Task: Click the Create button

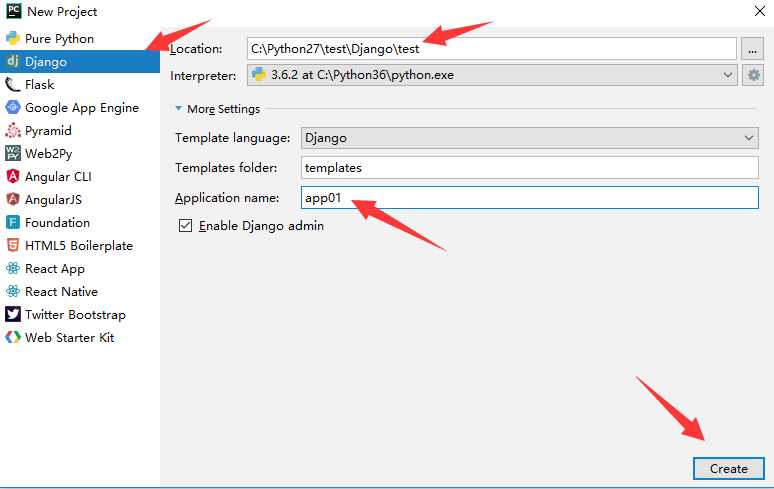Action: click(729, 468)
